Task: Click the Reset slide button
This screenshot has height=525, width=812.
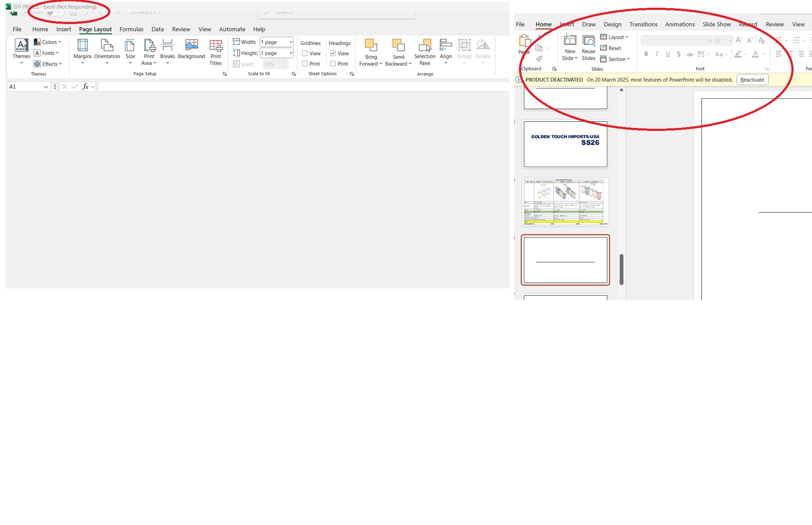Action: [x=611, y=48]
